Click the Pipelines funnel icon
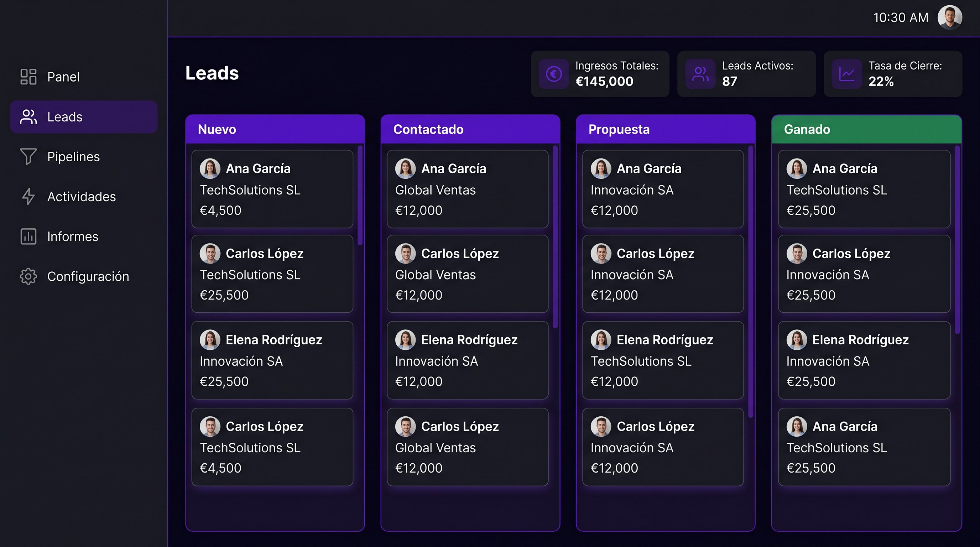The width and height of the screenshot is (980, 547). coord(28,156)
